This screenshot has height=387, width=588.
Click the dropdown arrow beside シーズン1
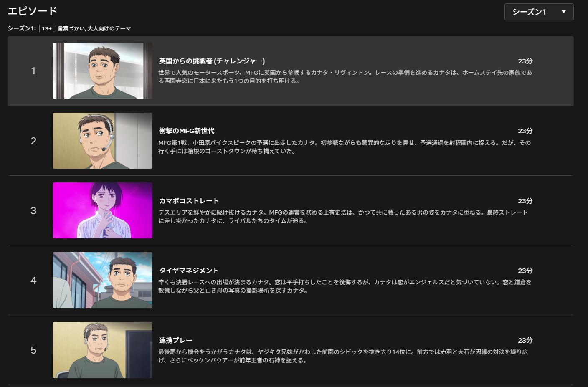[563, 12]
